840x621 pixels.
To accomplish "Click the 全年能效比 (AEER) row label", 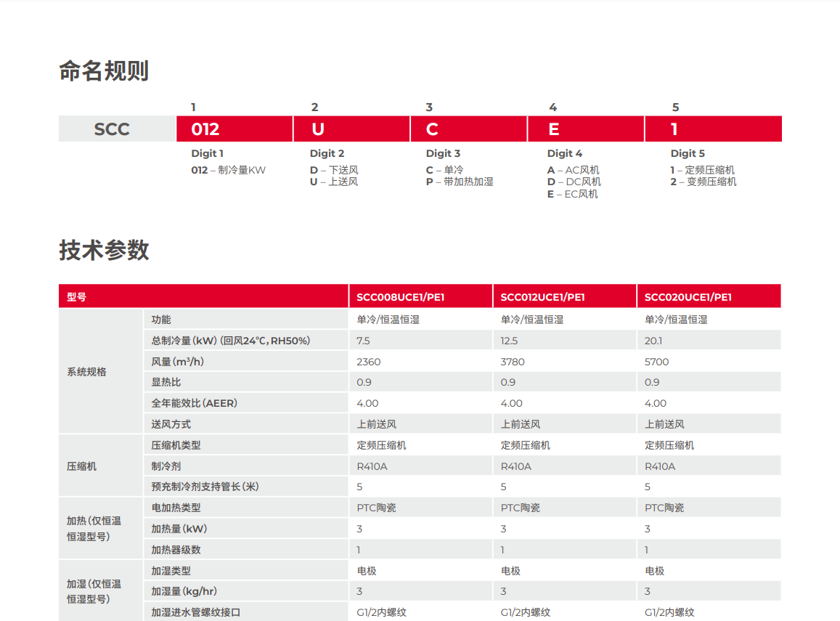I will click(x=194, y=403).
